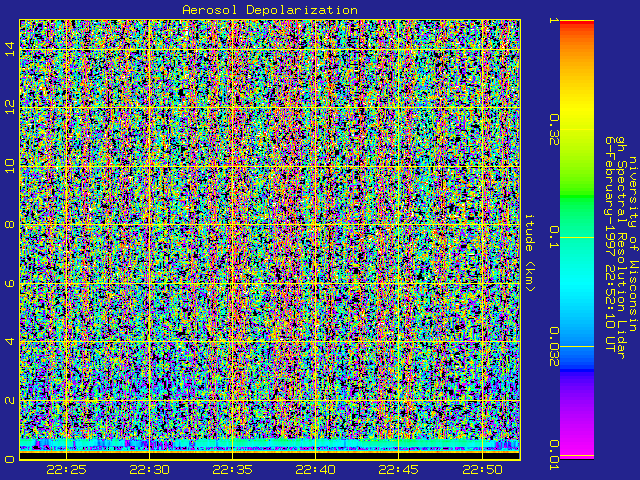Click the altitude label 0

pos(10,459)
